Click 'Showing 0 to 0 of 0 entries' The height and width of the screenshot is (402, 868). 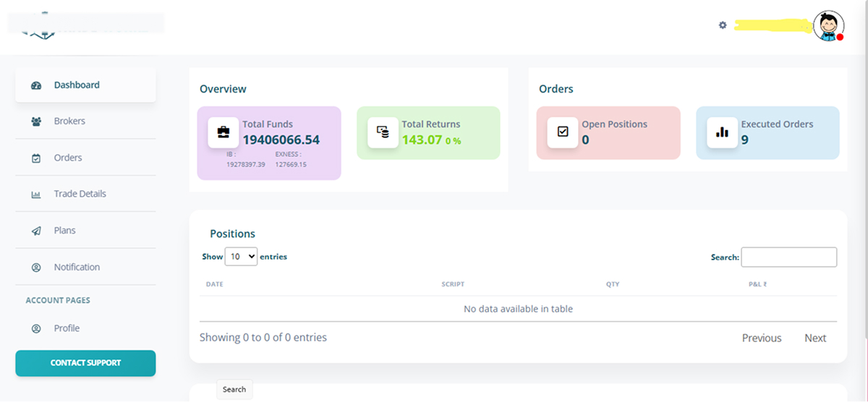pos(263,337)
